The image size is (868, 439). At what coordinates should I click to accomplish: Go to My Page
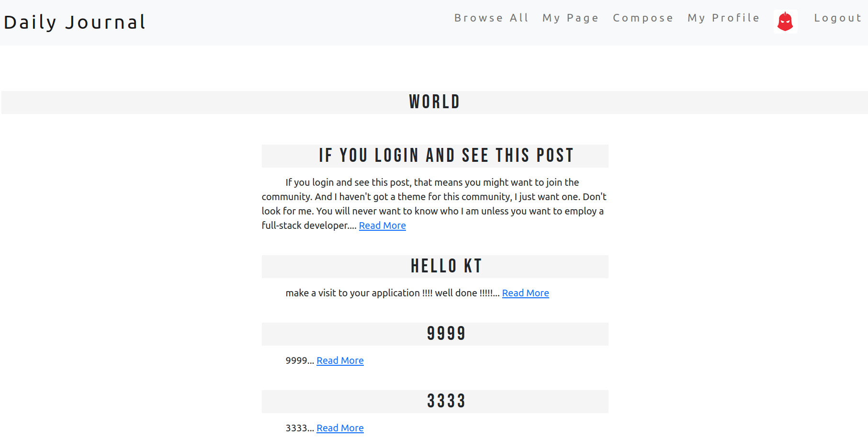tap(570, 18)
